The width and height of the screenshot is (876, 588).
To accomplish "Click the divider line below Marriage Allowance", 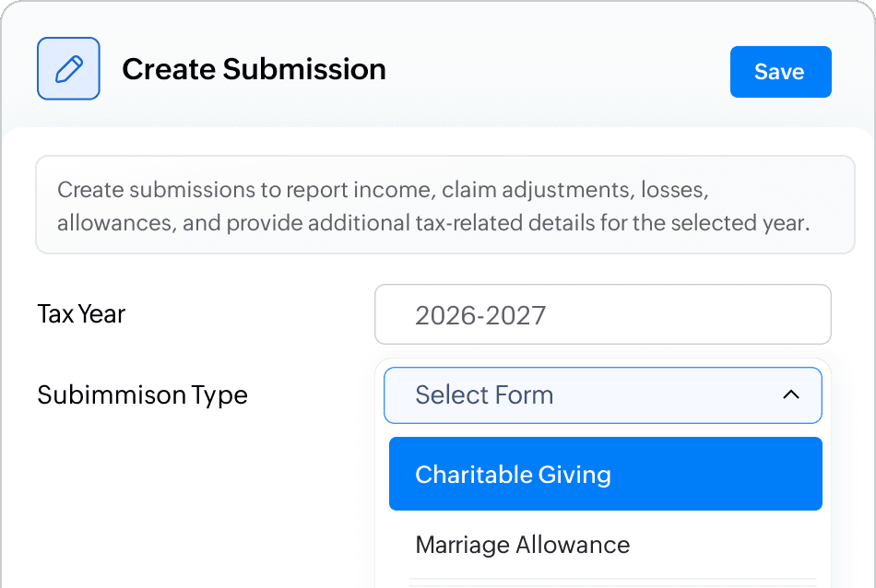I will point(612,581).
